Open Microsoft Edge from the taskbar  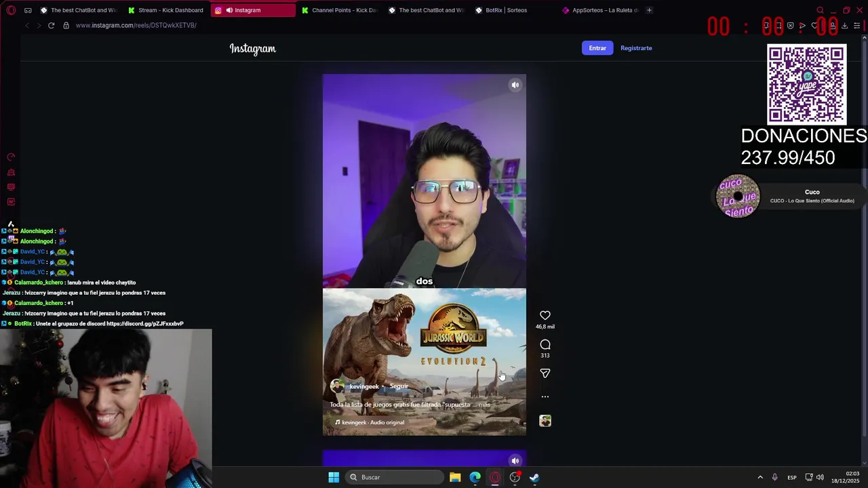tap(475, 477)
